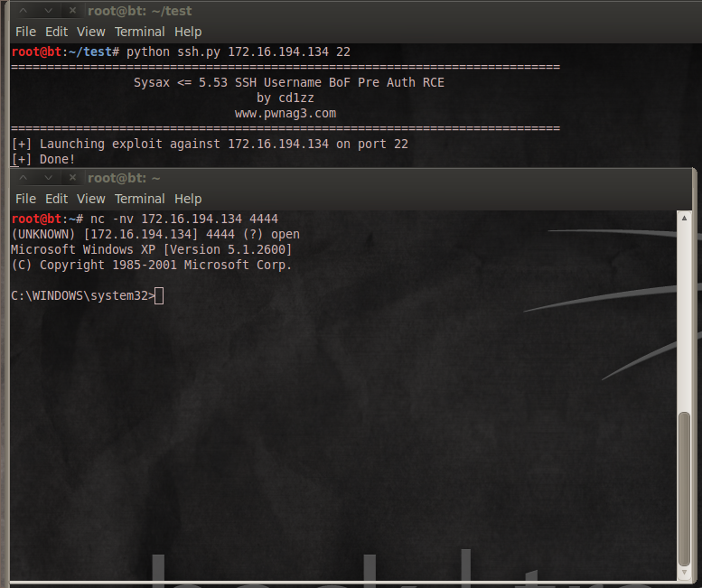
Task: Click the www.pwnag3.com text
Action: point(285,114)
